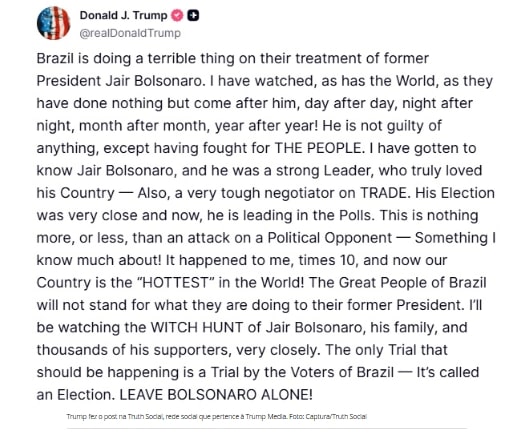Click the black plus badge icon
The height and width of the screenshot is (435, 529).
click(193, 16)
